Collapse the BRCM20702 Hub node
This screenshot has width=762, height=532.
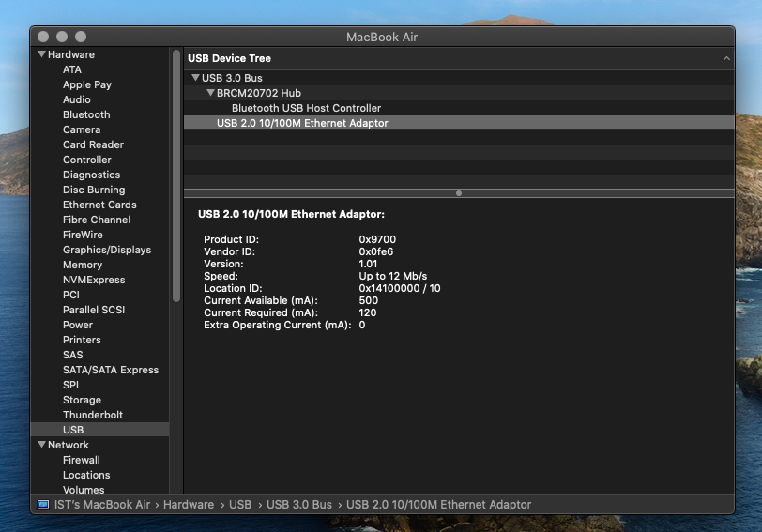pyautogui.click(x=210, y=93)
